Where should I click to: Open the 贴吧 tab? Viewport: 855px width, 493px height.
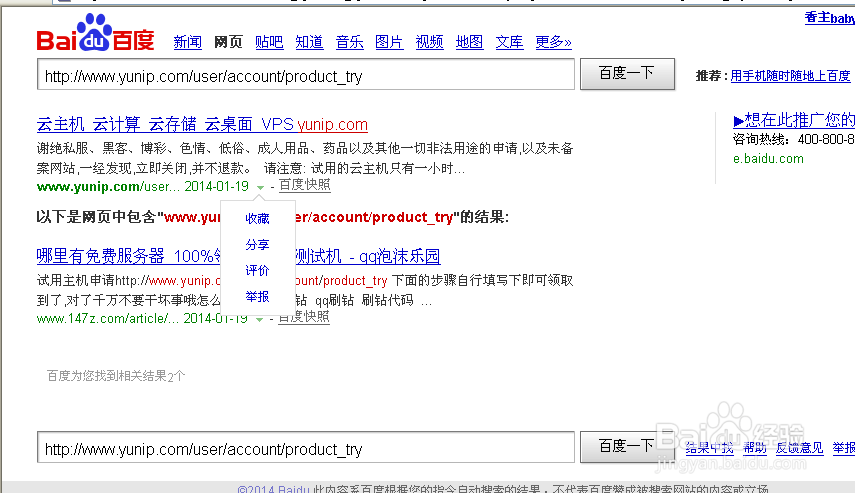[x=269, y=42]
